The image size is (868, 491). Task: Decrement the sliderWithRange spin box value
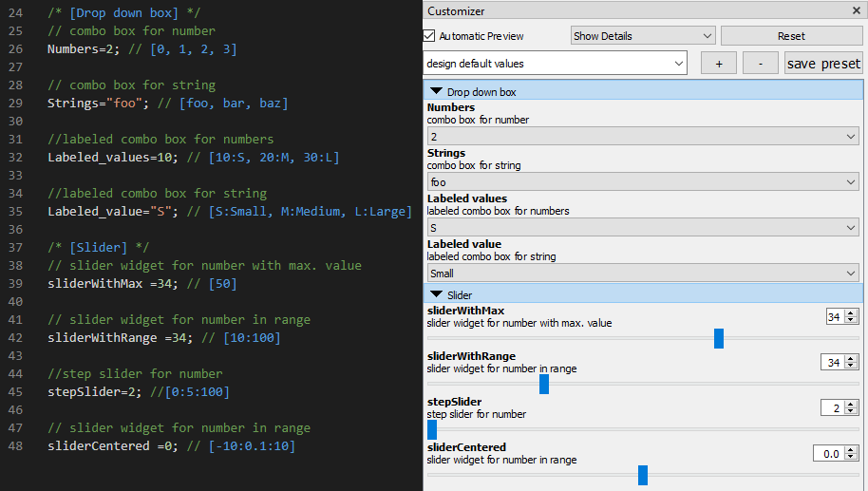(x=852, y=366)
